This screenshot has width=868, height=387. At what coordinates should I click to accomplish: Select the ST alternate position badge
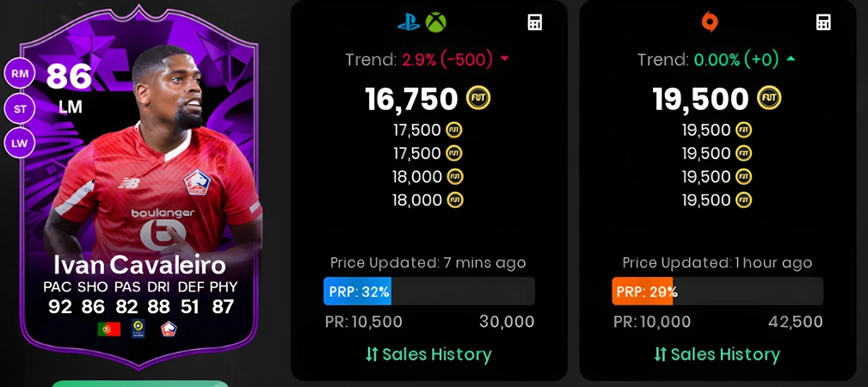[x=20, y=108]
